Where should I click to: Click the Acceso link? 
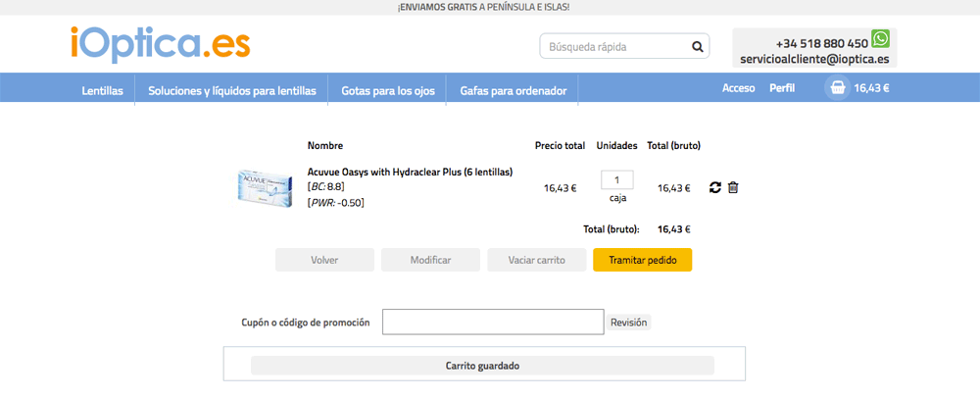[739, 88]
